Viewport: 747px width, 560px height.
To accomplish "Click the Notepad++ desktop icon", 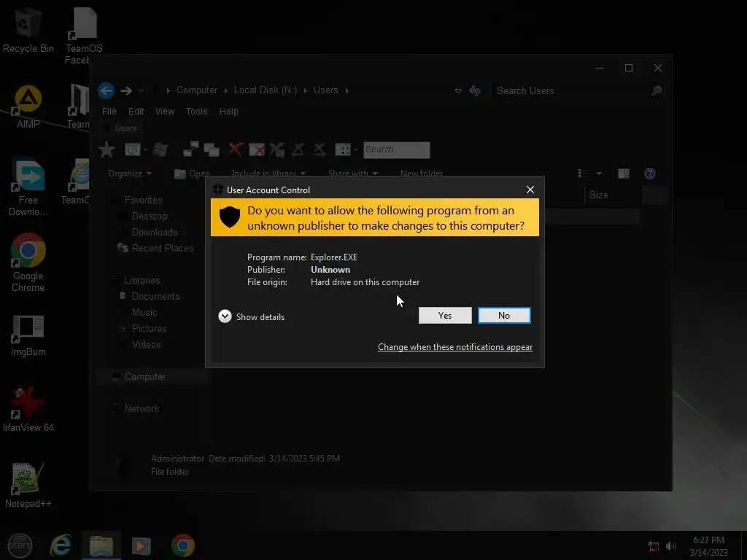I will [28, 486].
